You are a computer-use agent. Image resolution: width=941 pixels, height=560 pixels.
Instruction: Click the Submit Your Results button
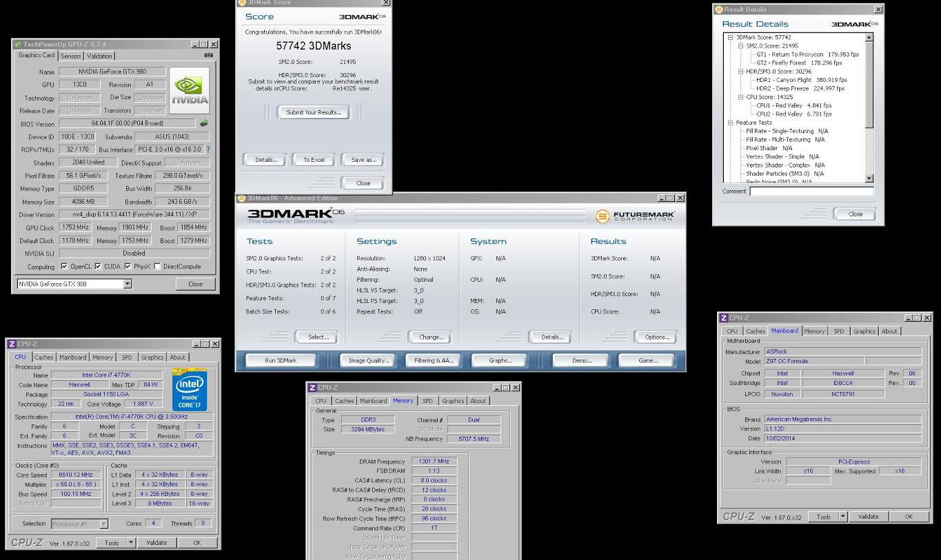pos(314,112)
